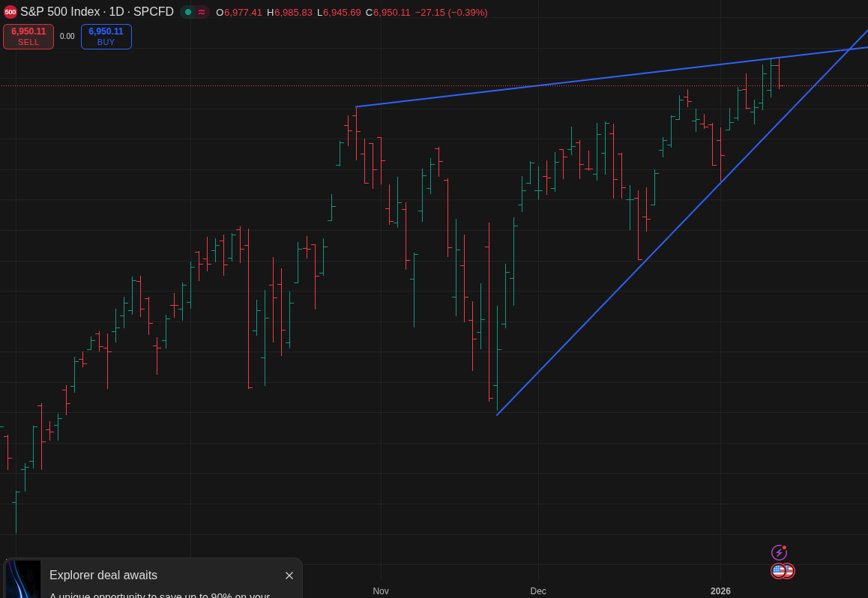
Task: Open the purple lightning event marker
Action: (x=779, y=552)
